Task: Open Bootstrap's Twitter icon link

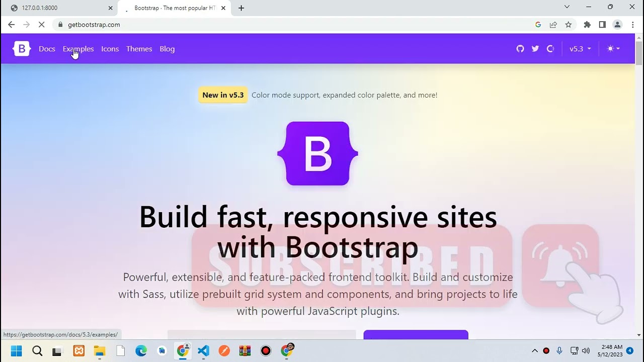Action: tap(535, 49)
